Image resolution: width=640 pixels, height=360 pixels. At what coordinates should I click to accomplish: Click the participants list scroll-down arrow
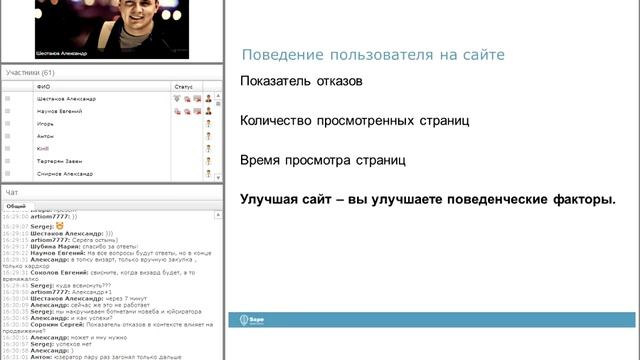218,178
